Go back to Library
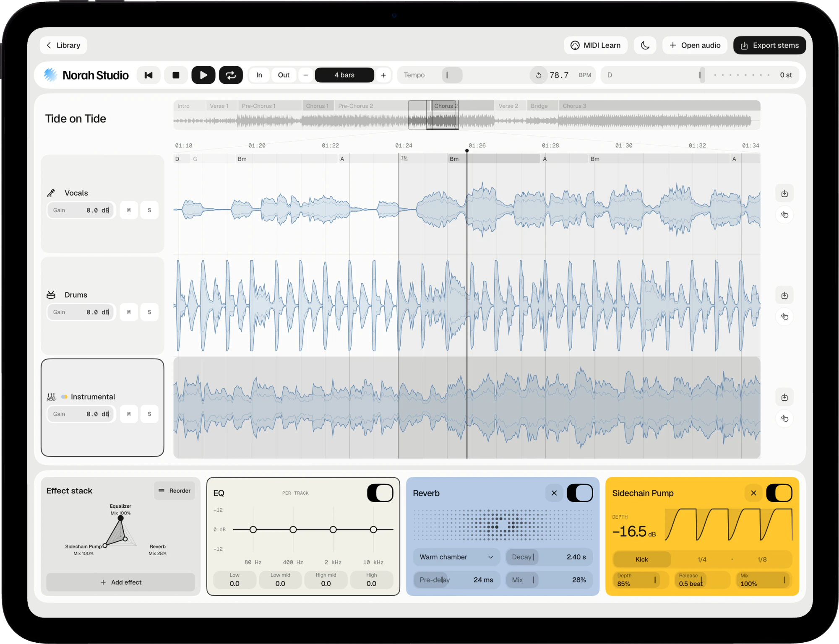 (63, 45)
